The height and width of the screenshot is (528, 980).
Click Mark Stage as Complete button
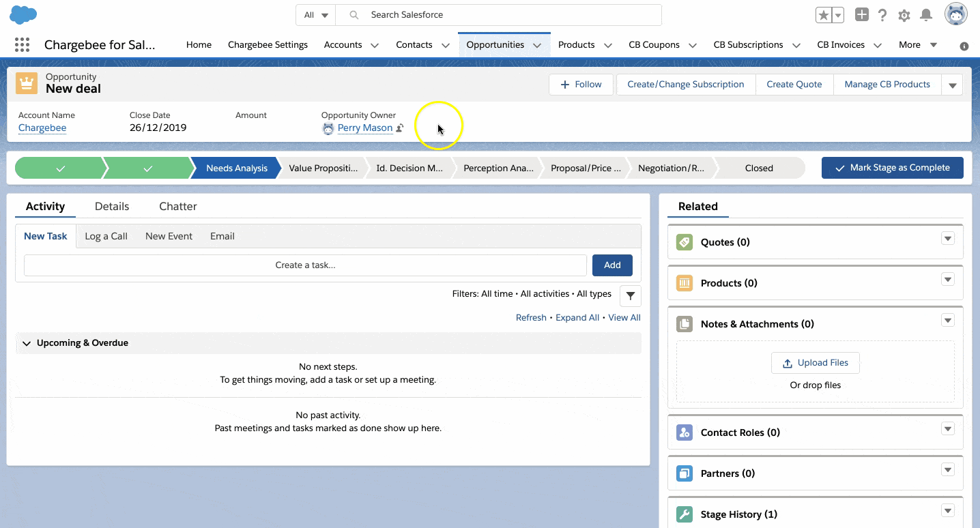tap(892, 168)
